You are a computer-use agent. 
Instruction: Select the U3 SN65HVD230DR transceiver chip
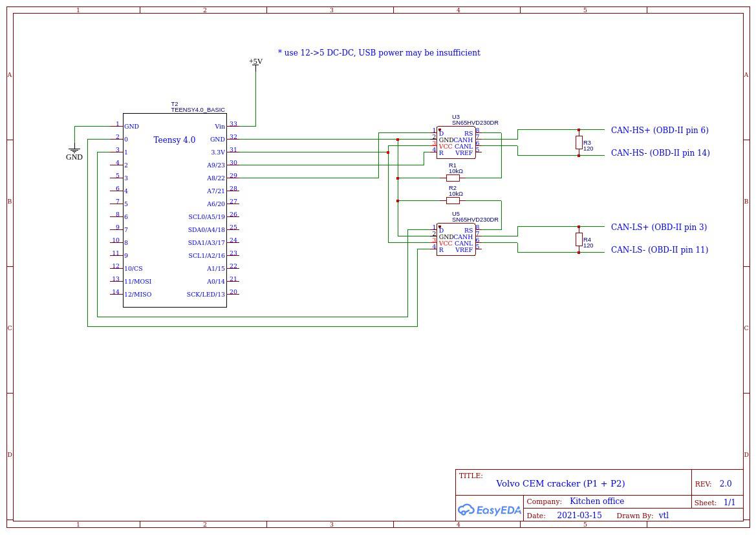[456, 143]
